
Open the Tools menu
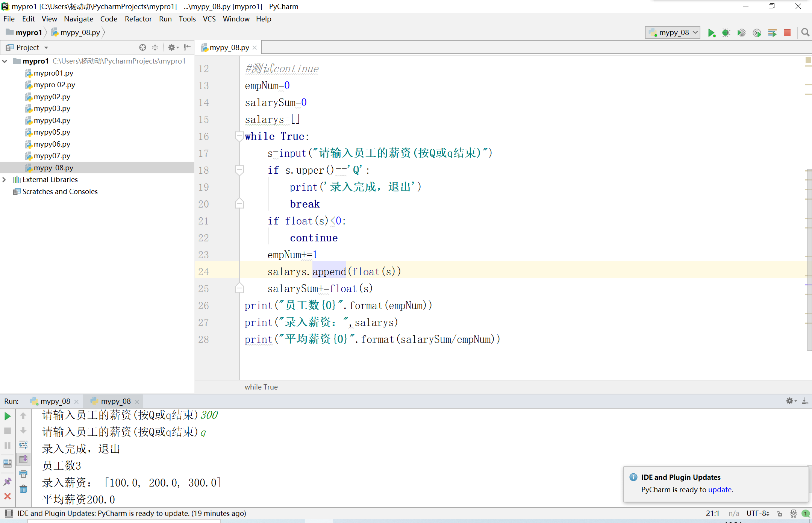click(x=187, y=19)
